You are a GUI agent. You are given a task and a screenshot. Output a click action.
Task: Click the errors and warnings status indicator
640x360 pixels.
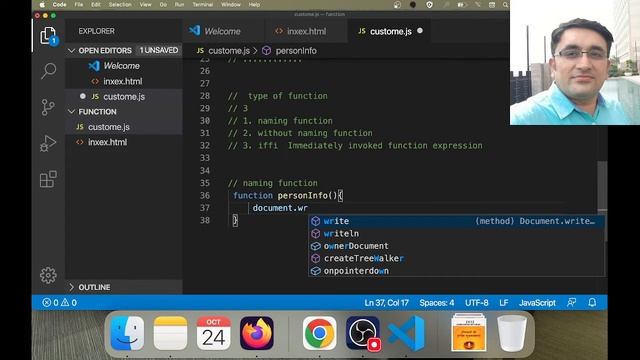click(x=60, y=302)
